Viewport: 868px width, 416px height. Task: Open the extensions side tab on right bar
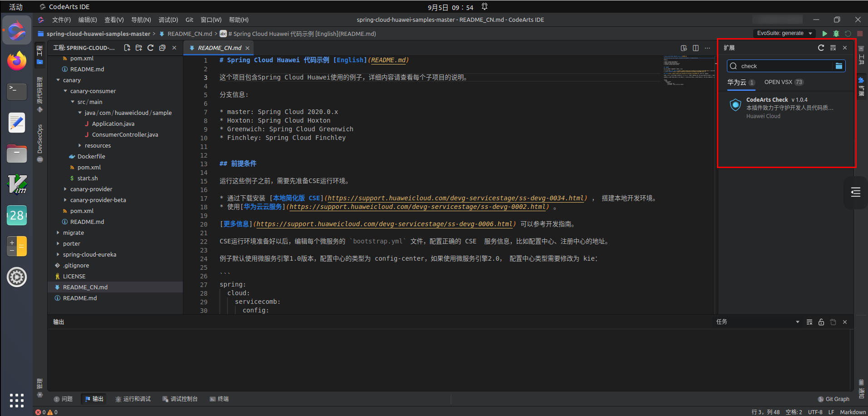pyautogui.click(x=861, y=86)
